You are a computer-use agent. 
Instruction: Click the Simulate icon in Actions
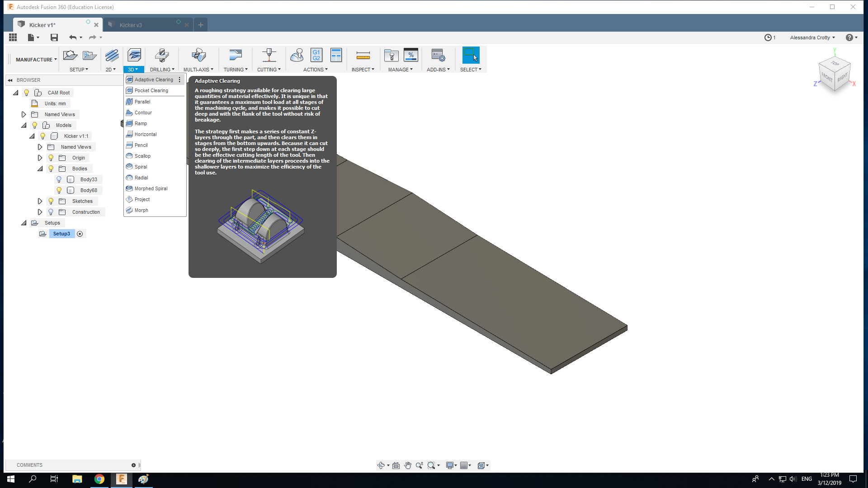297,56
